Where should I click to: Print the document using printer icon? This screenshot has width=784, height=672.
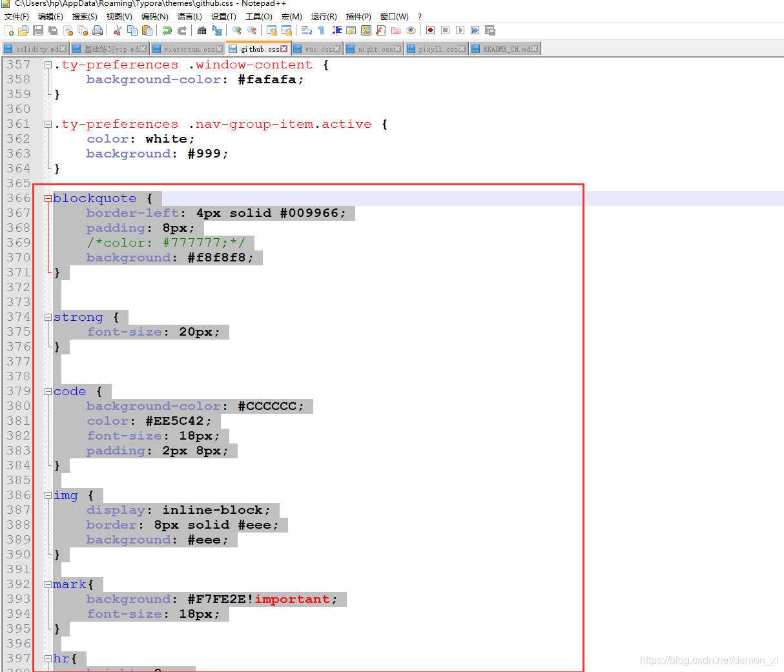[x=97, y=30]
